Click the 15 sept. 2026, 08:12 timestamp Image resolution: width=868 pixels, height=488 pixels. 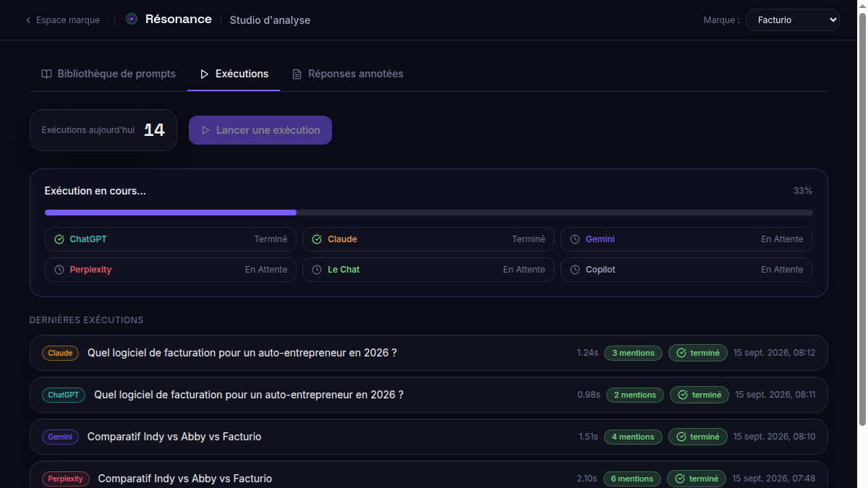point(775,353)
